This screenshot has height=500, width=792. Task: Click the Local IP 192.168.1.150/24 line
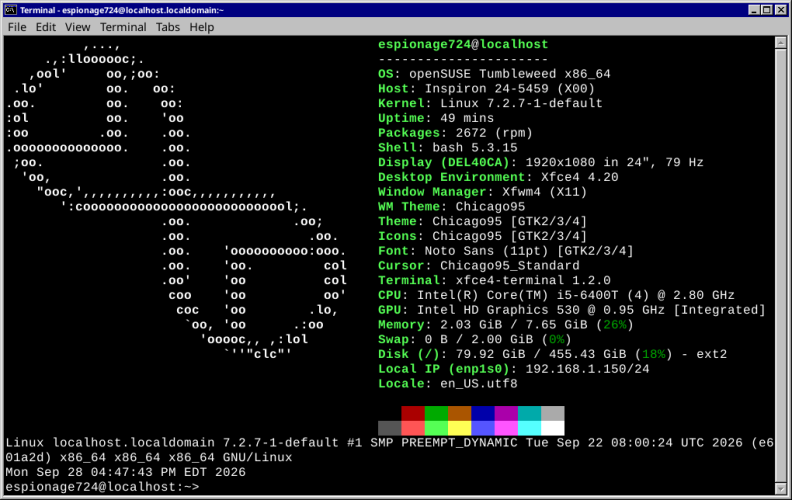point(514,369)
